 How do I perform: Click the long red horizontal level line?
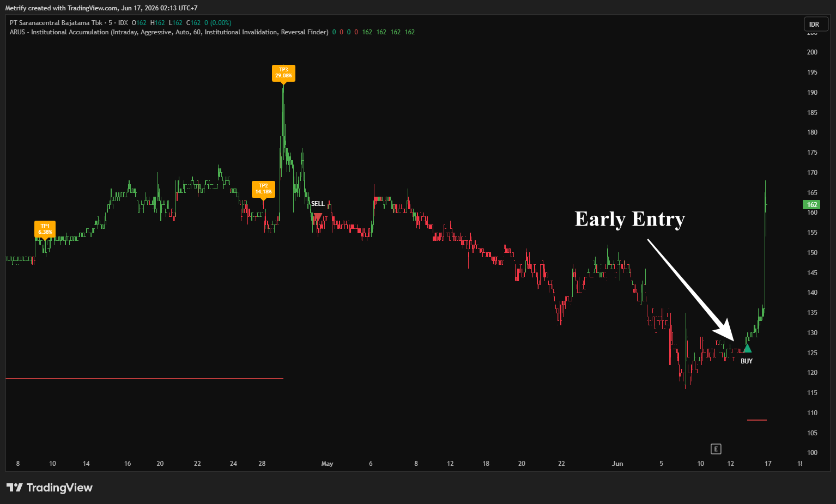[144, 378]
